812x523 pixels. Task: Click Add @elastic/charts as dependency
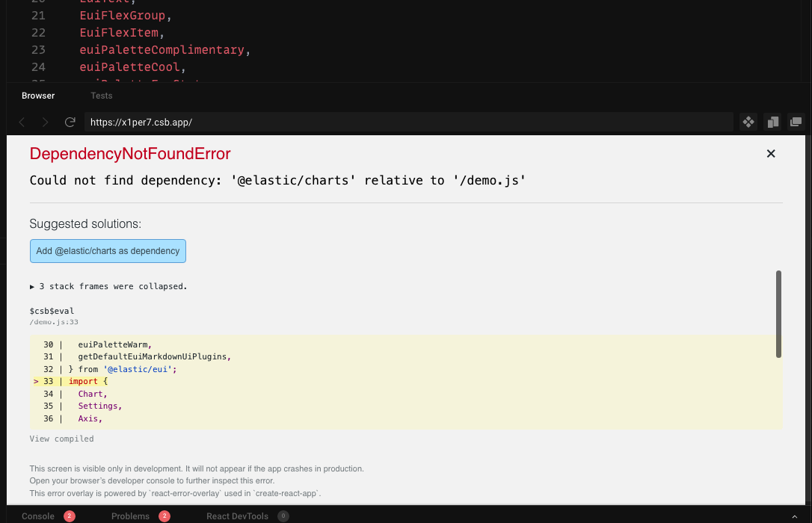(x=108, y=250)
